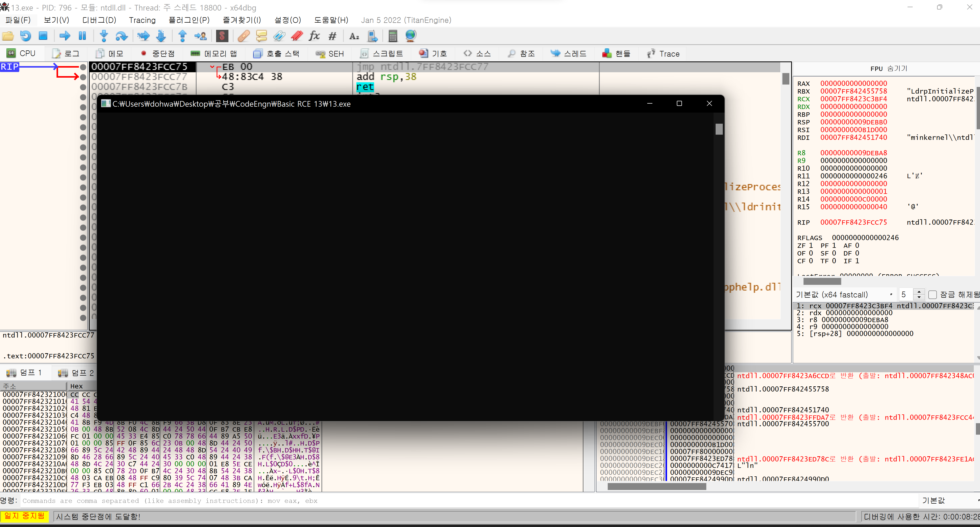Open the Tracing menu
Viewport: 980px width, 527px height.
pos(142,20)
